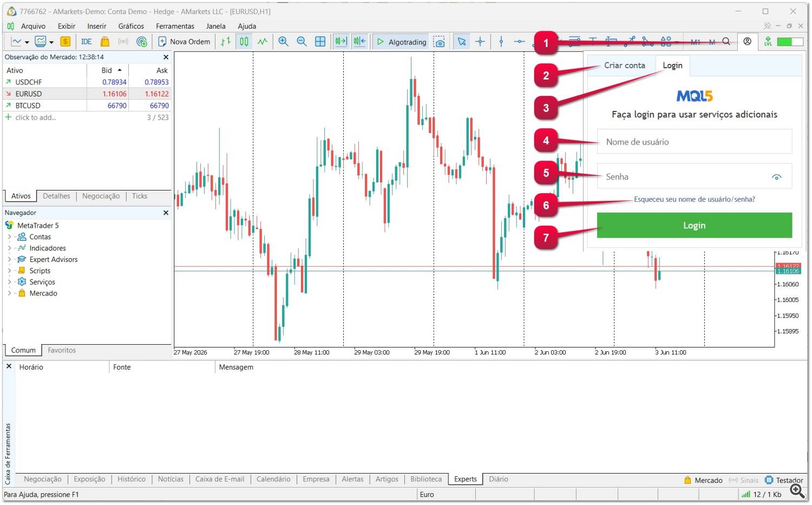
Task: Expand the Scripts tree node
Action: click(9, 271)
